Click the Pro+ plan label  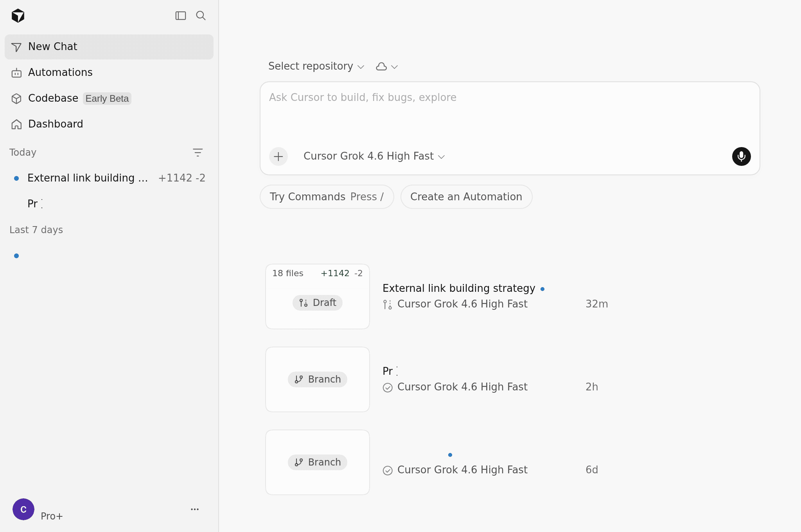[x=52, y=516]
